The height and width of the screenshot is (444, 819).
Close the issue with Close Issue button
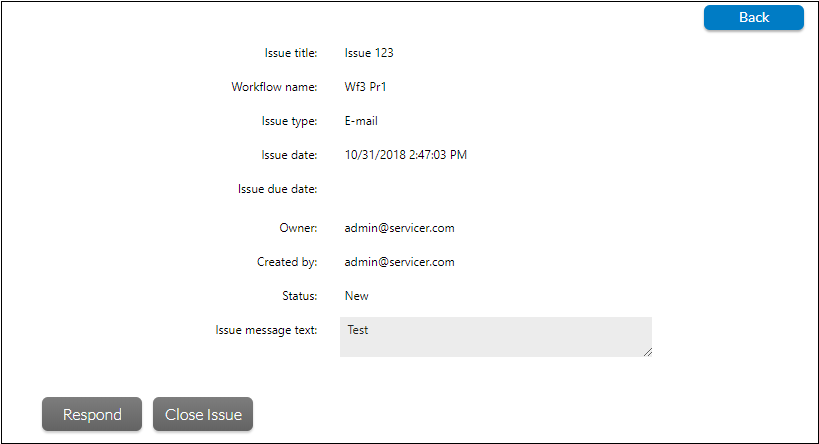203,414
